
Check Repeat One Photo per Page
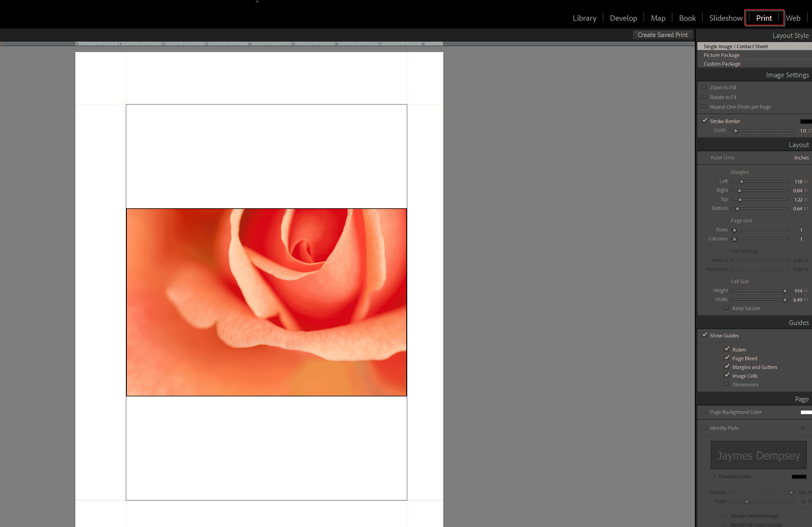click(x=704, y=107)
